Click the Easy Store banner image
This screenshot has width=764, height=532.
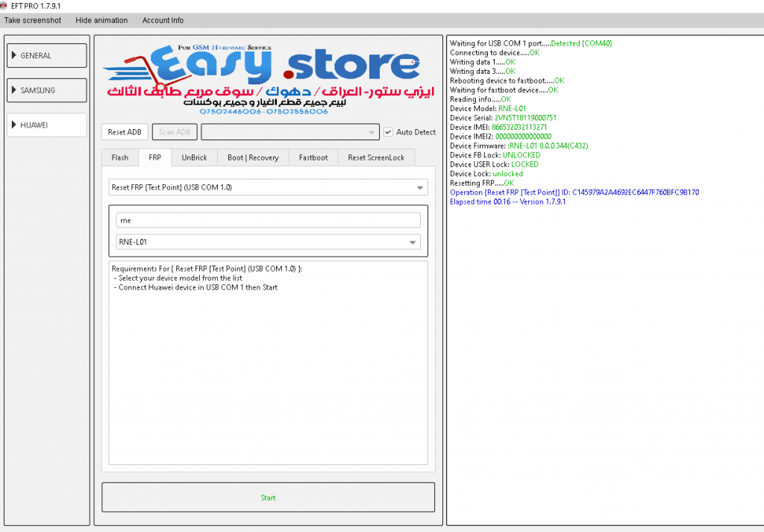point(268,79)
